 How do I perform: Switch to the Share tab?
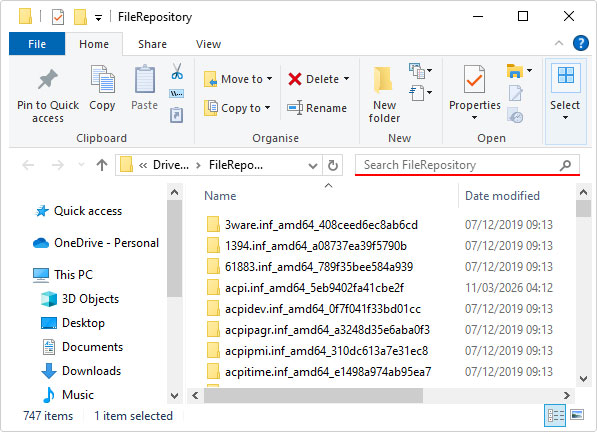(152, 44)
